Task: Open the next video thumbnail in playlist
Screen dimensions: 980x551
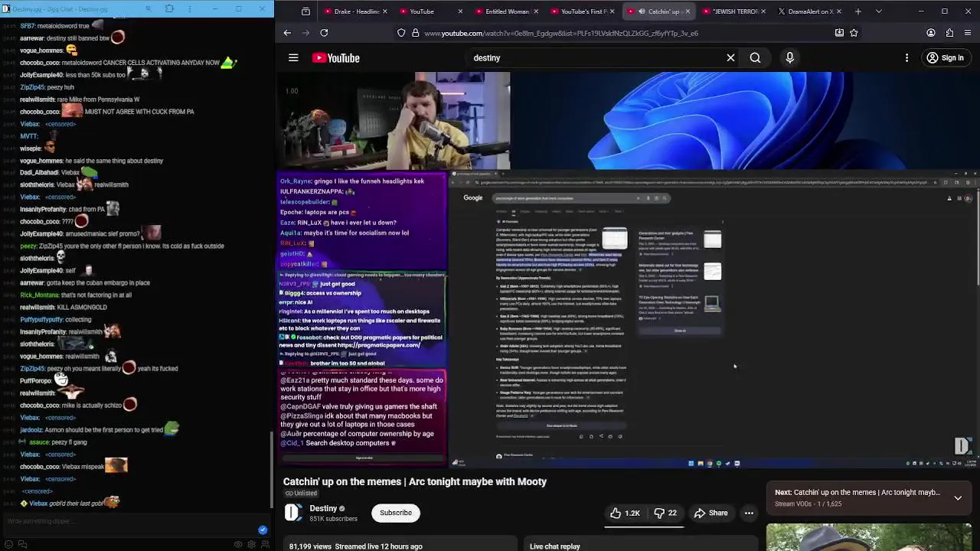Action: pyautogui.click(x=869, y=537)
